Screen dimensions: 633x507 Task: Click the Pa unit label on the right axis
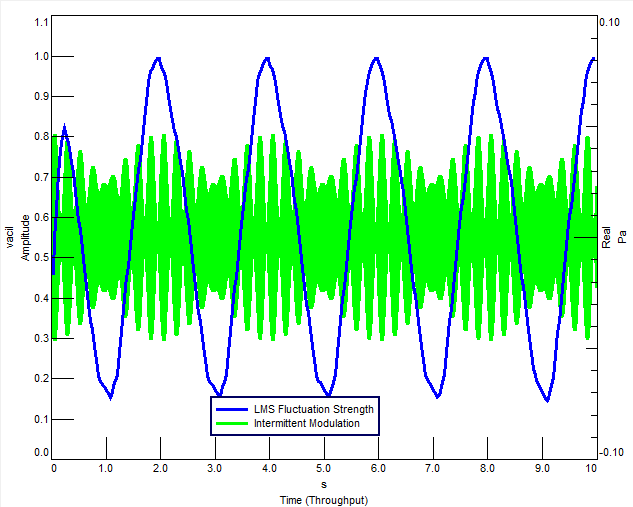[x=621, y=237]
